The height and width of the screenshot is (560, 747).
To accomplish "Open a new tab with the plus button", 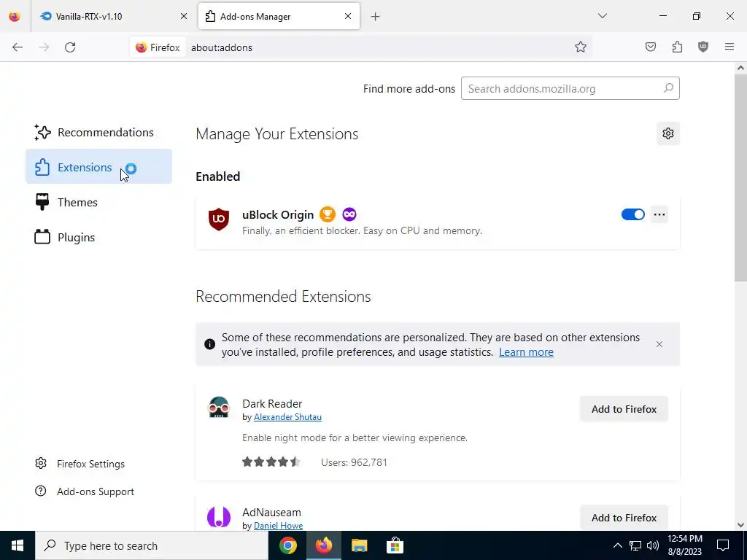I will [376, 17].
